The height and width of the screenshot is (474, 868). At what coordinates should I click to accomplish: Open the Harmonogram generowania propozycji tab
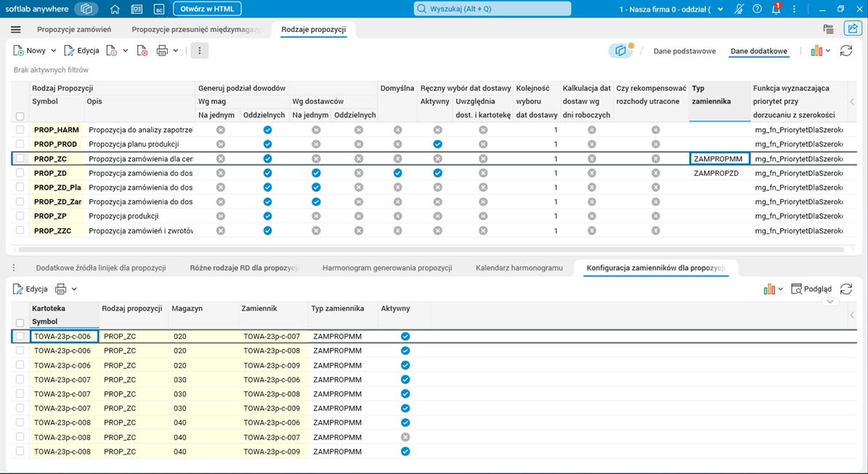(387, 268)
